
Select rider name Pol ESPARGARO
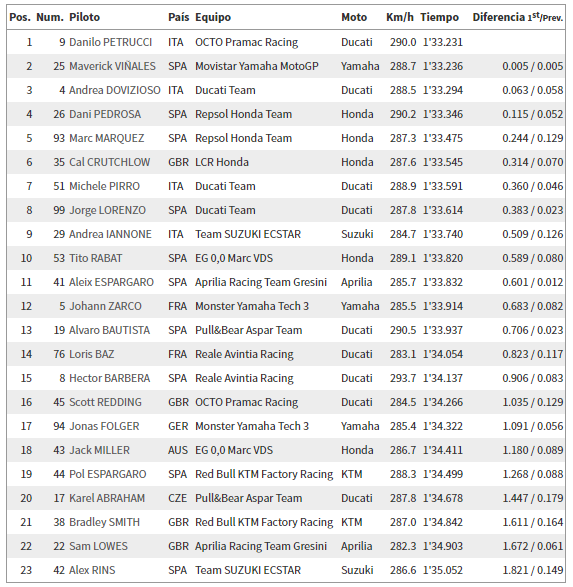(108, 474)
